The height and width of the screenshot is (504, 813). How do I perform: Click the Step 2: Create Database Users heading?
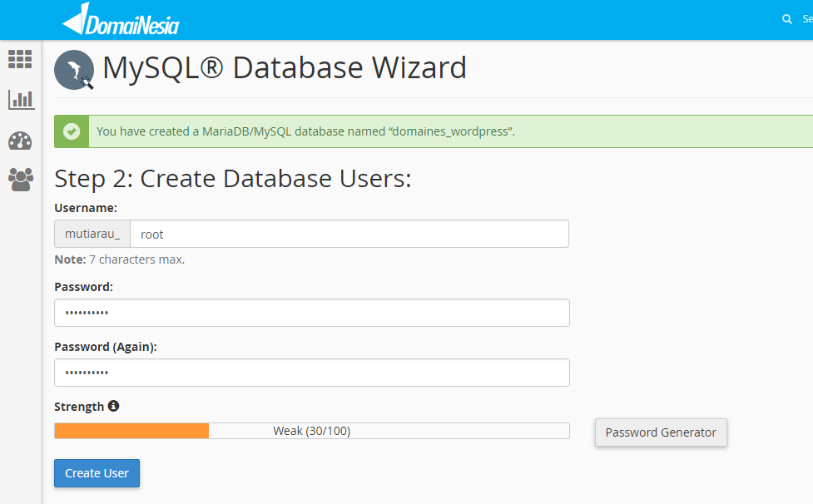[x=233, y=179]
